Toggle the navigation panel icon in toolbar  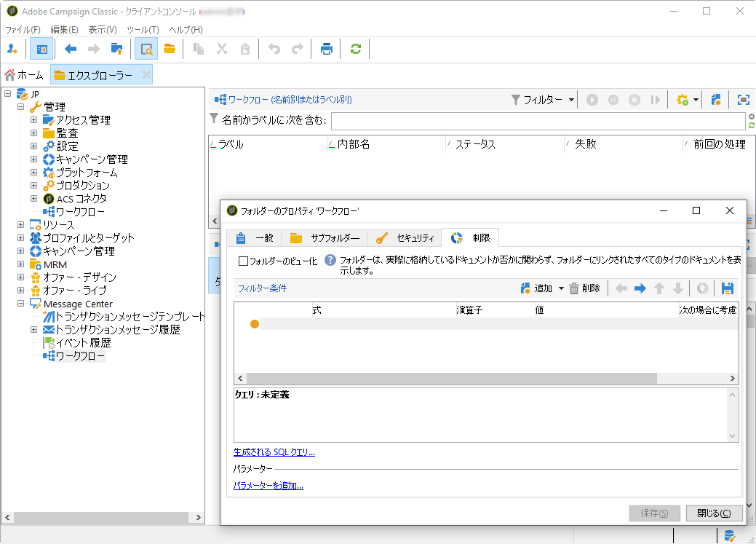coord(41,49)
